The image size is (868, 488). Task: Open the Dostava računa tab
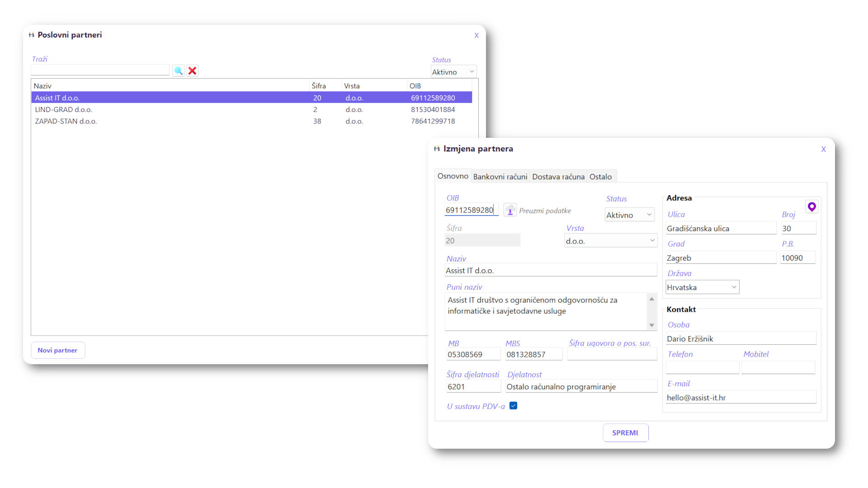(558, 177)
